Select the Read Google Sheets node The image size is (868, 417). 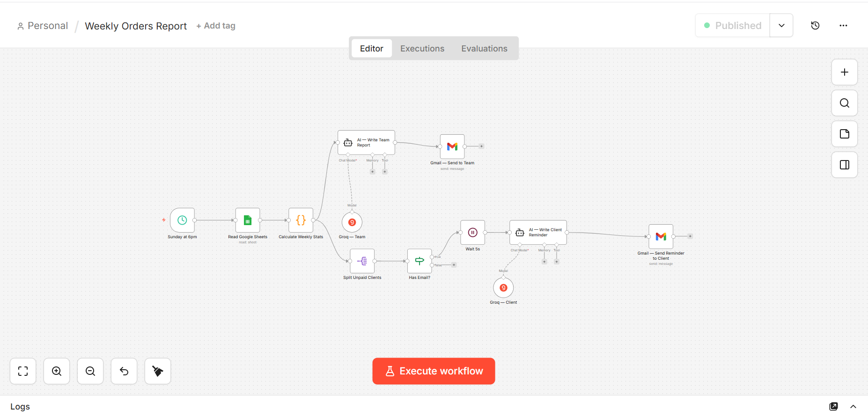pos(248,220)
